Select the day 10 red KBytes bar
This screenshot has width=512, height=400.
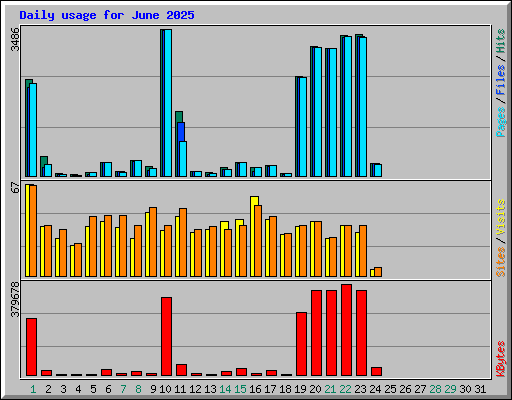pos(166,337)
